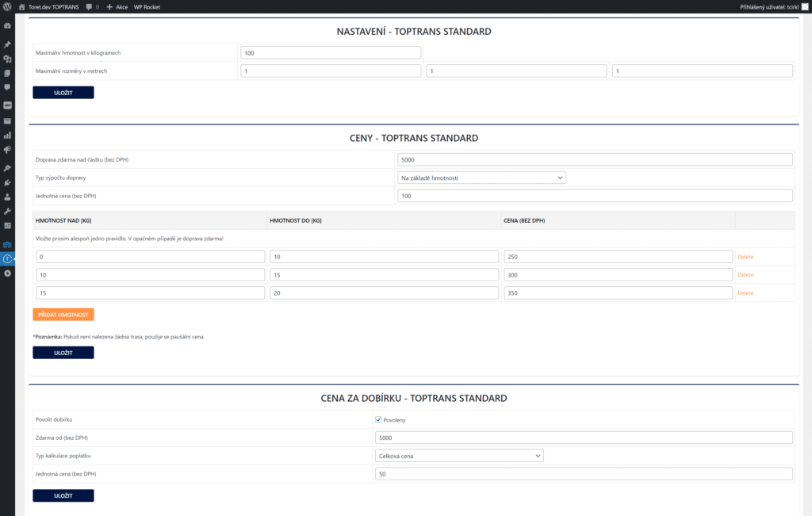812x516 pixels.
Task: Click the CENA (BEZ DPH) column header
Action: pyautogui.click(x=524, y=220)
